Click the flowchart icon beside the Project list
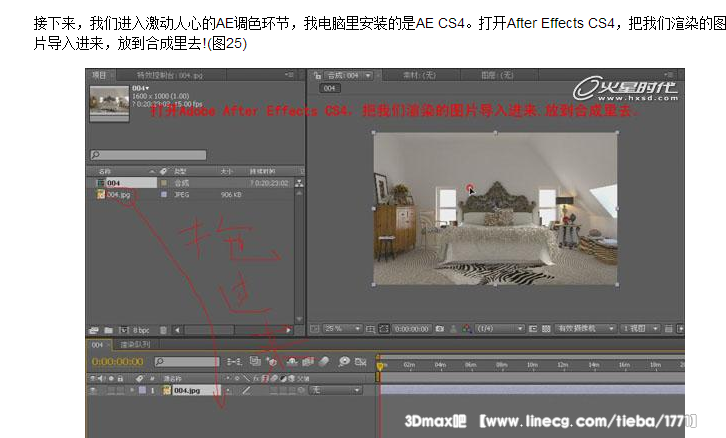This screenshot has height=438, width=726. click(300, 183)
